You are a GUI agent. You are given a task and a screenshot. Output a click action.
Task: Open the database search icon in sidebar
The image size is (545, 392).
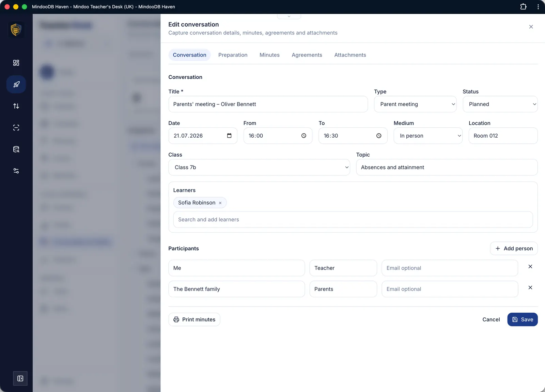[16, 149]
